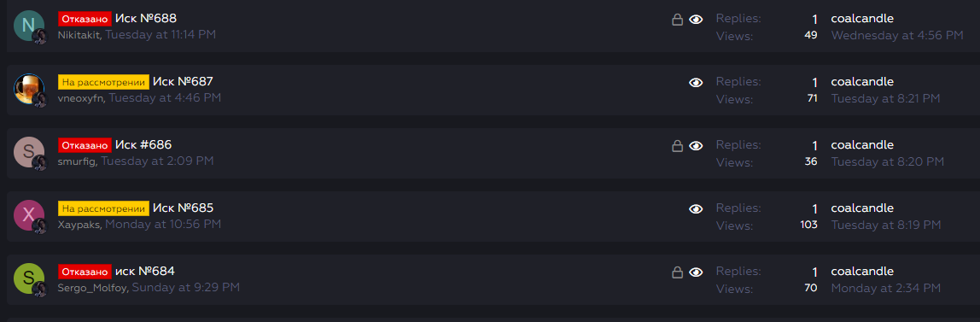Screen dimensions: 980x322
Task: Open smurfig's avatar with letter S
Action: point(29,152)
